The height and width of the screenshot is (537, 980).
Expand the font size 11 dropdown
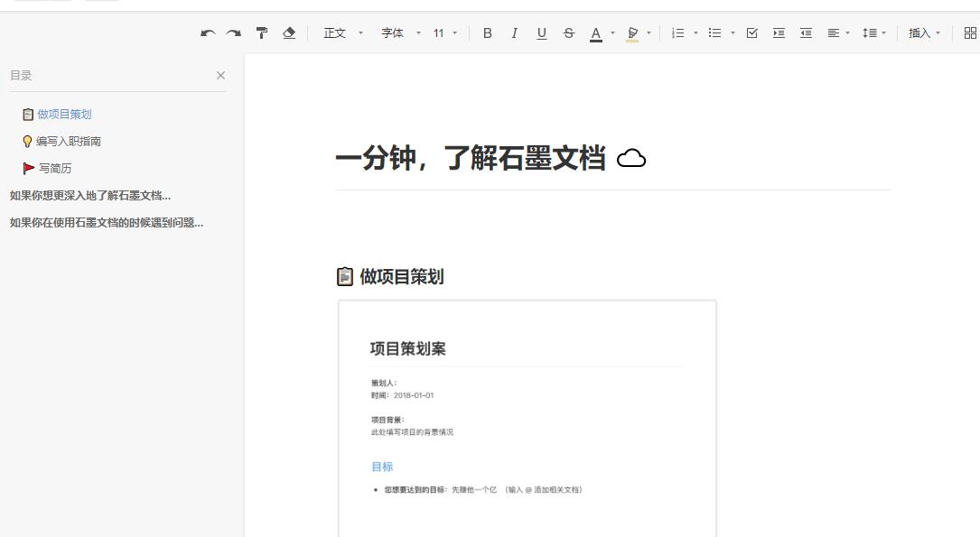[444, 33]
